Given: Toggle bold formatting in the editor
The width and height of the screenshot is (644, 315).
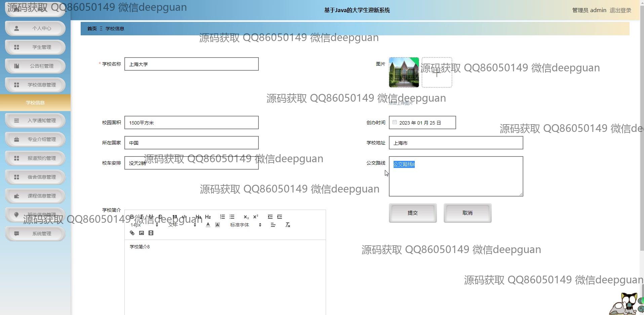Looking at the screenshot, I should (x=132, y=217).
